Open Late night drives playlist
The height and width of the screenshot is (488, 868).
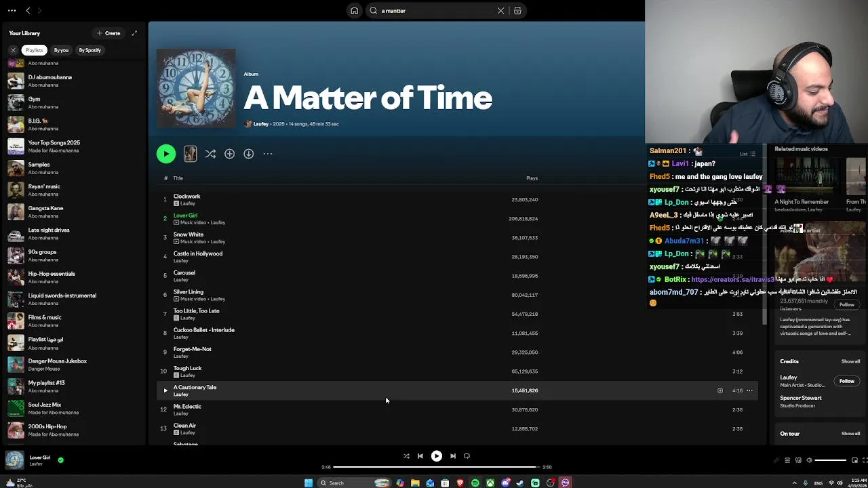(75, 233)
